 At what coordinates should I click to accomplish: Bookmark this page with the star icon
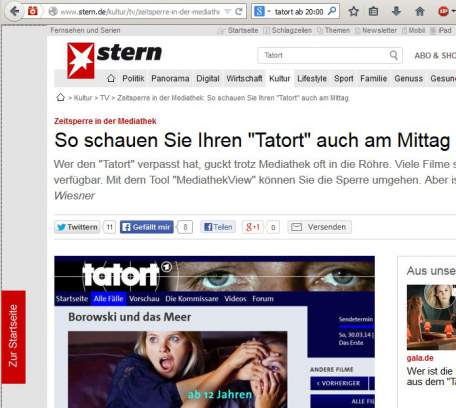pyautogui.click(x=354, y=12)
